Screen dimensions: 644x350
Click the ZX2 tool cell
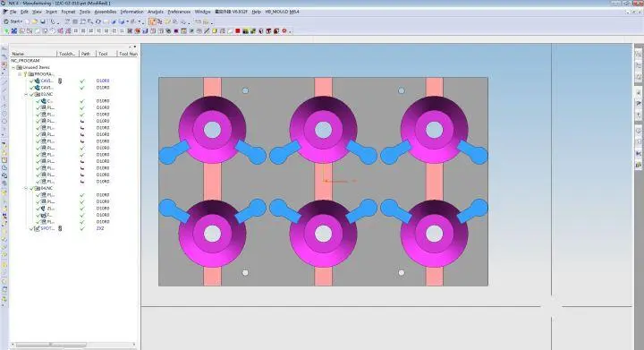pos(100,228)
